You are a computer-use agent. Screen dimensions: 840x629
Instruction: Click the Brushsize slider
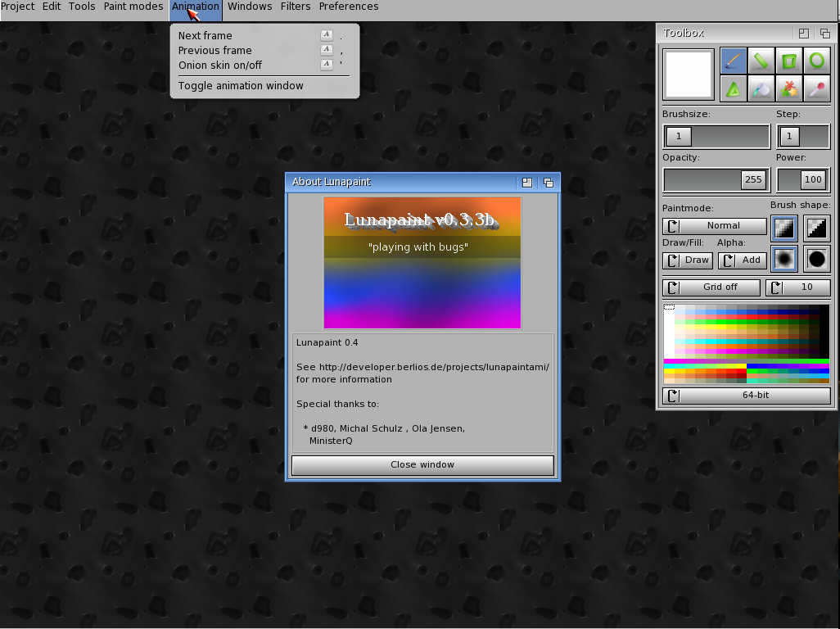click(x=717, y=136)
